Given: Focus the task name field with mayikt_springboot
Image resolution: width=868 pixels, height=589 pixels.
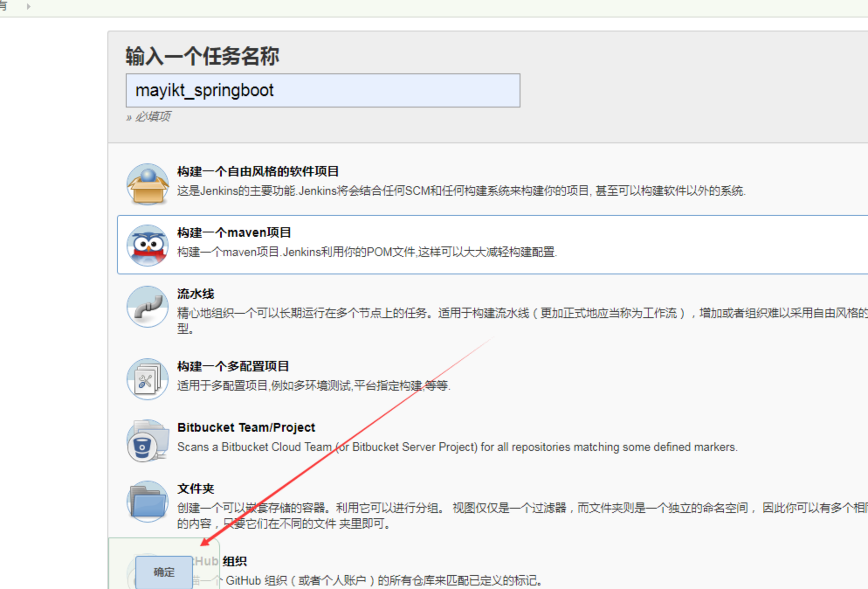Looking at the screenshot, I should click(x=323, y=90).
